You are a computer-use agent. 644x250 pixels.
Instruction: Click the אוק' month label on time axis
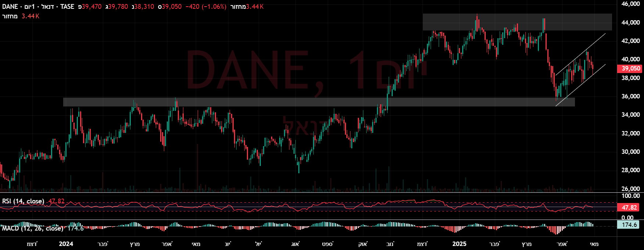coord(363,244)
